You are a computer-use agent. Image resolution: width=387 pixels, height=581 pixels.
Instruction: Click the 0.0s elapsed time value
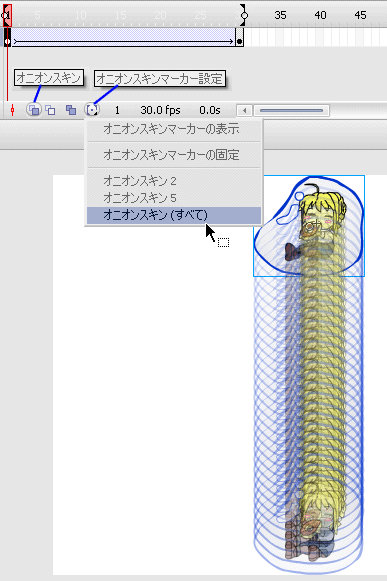pyautogui.click(x=210, y=110)
